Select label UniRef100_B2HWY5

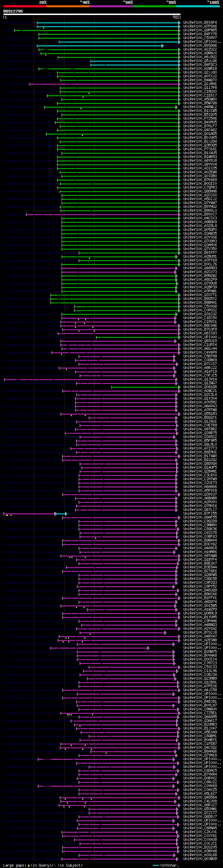pos(200,652)
